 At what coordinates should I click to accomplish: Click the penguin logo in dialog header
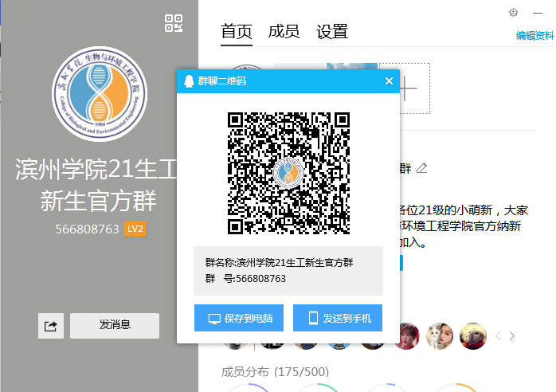click(x=188, y=81)
